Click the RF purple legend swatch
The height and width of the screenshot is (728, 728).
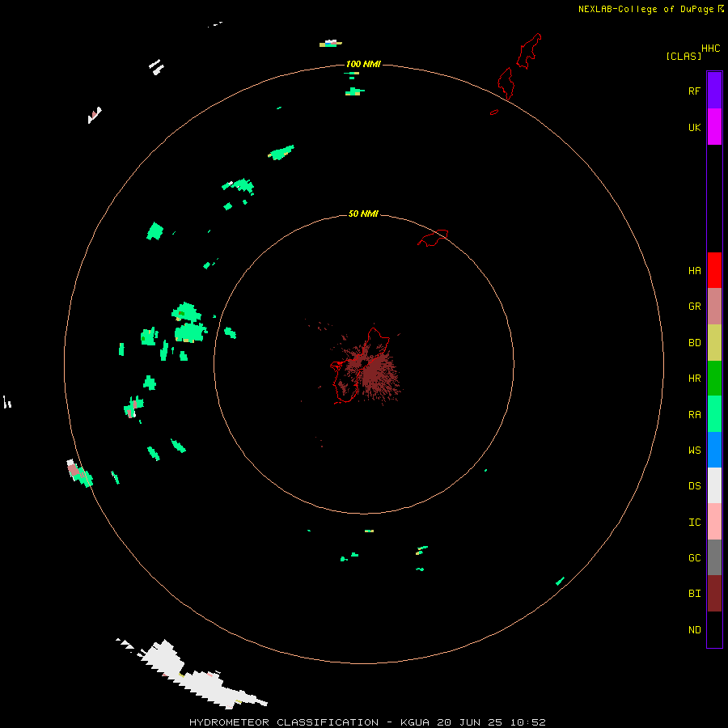(x=714, y=91)
